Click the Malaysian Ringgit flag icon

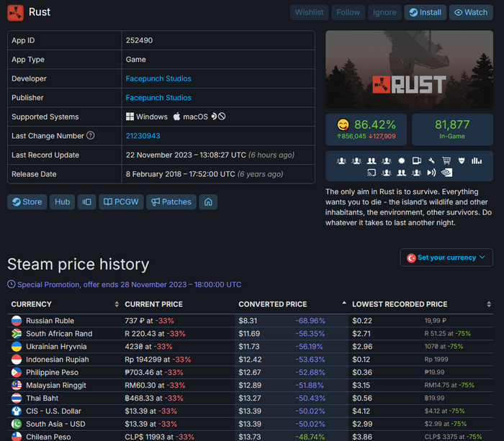(17, 385)
